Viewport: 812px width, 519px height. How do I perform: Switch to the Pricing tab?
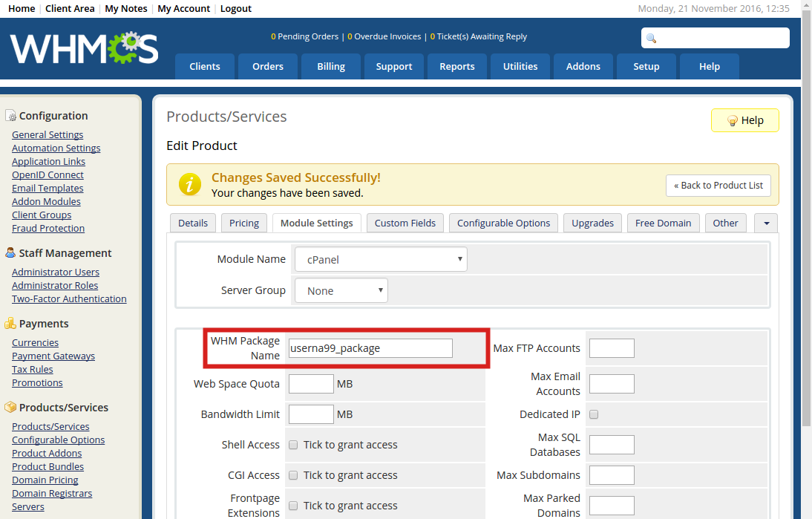click(x=244, y=223)
